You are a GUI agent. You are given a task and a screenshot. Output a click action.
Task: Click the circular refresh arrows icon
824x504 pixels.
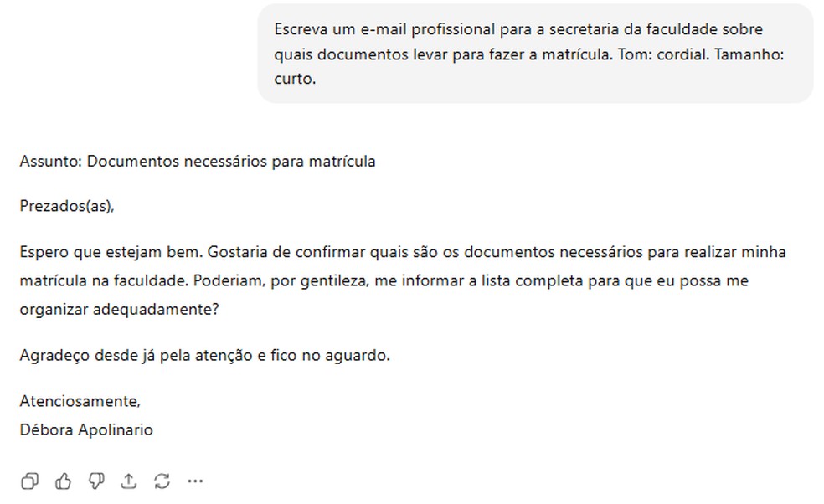click(x=161, y=481)
